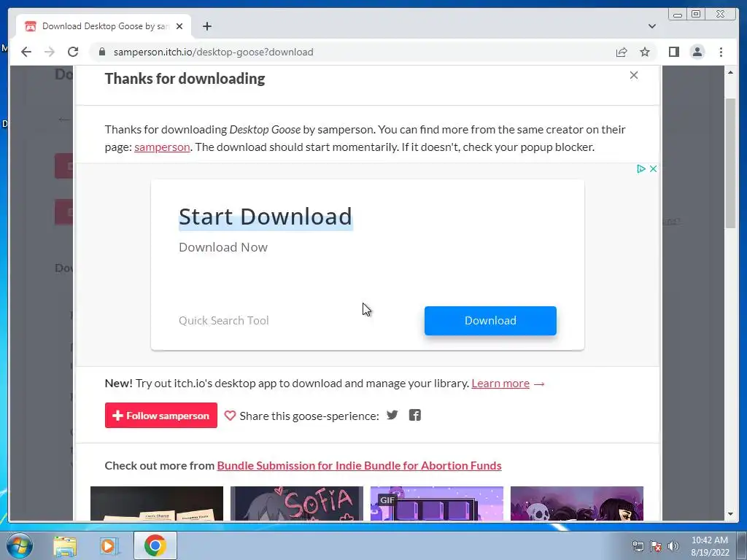Open the SOFIA game thumbnail
Image resolution: width=747 pixels, height=560 pixels.
[297, 503]
